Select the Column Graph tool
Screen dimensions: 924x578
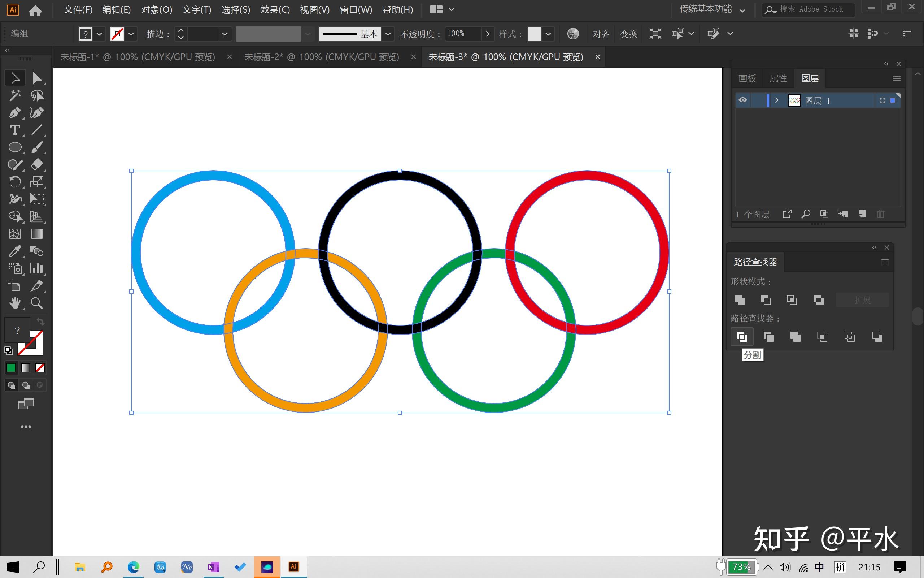click(37, 268)
